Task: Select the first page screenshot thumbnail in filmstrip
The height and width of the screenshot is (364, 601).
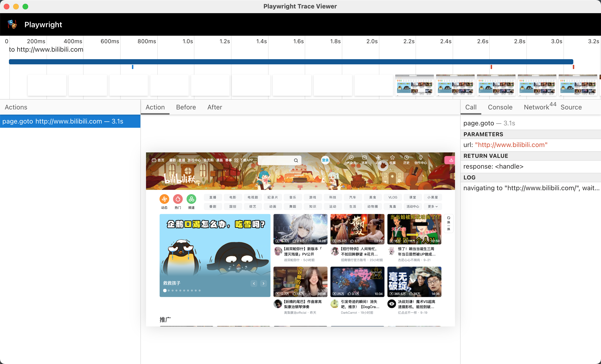Action: pyautogui.click(x=414, y=85)
